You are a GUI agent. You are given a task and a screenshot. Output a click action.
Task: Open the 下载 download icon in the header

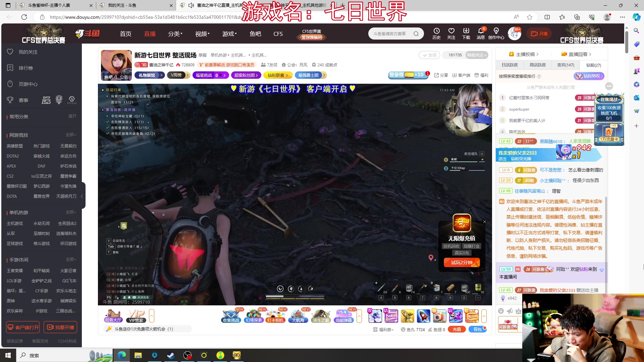[466, 33]
